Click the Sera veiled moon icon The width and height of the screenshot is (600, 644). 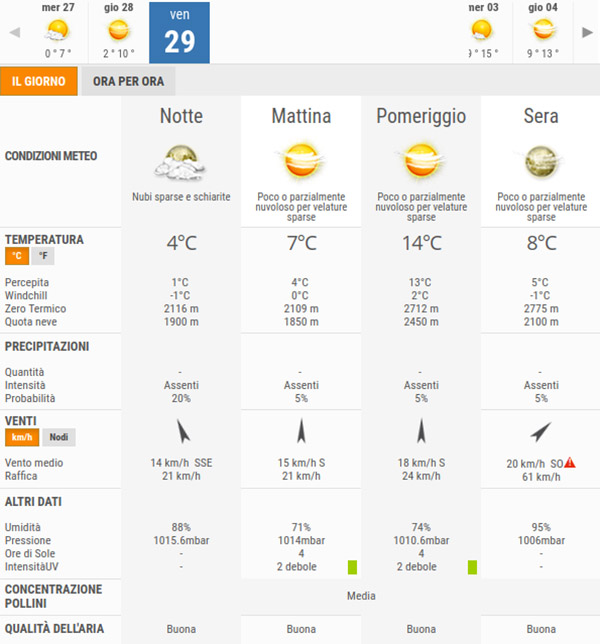(540, 162)
